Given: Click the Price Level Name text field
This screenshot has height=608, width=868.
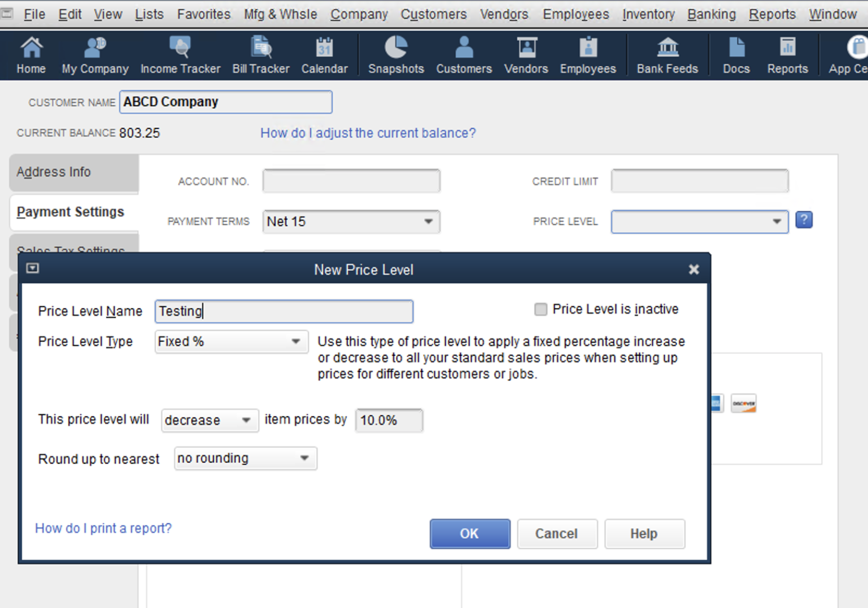Looking at the screenshot, I should 284,312.
